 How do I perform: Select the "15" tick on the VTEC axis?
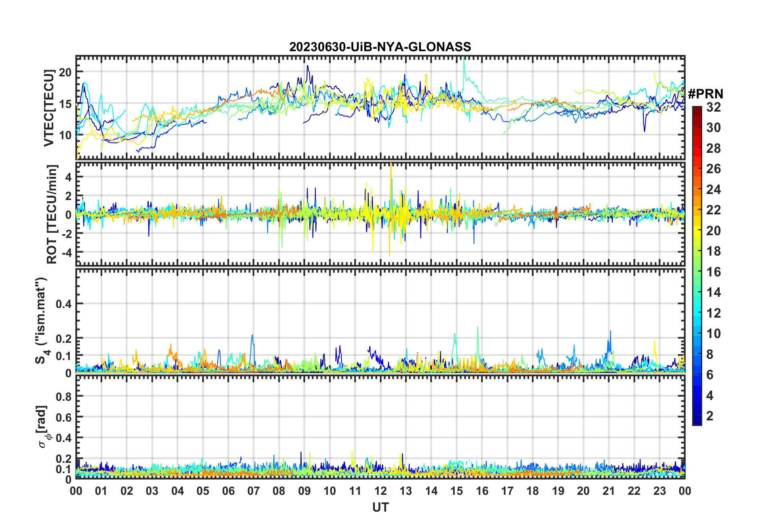tap(65, 104)
